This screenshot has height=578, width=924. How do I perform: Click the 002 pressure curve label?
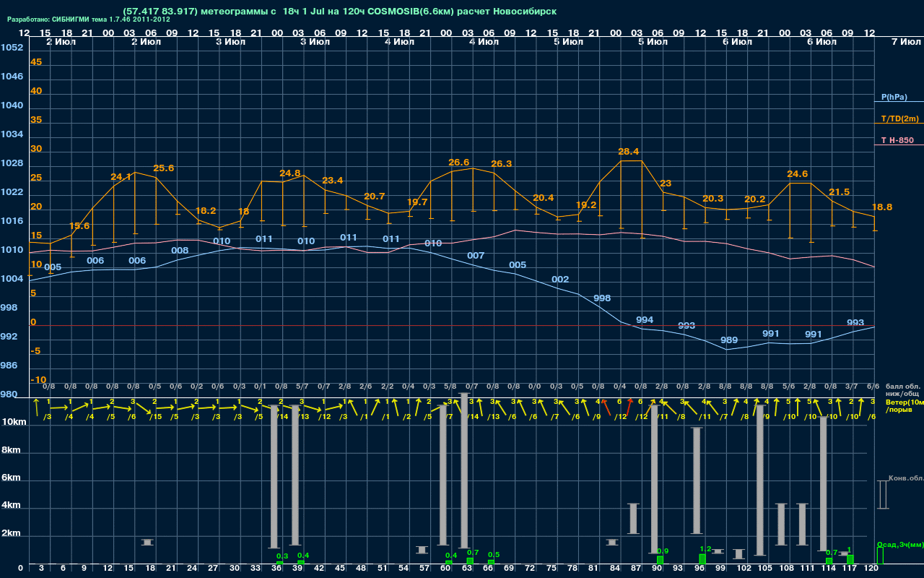click(560, 280)
